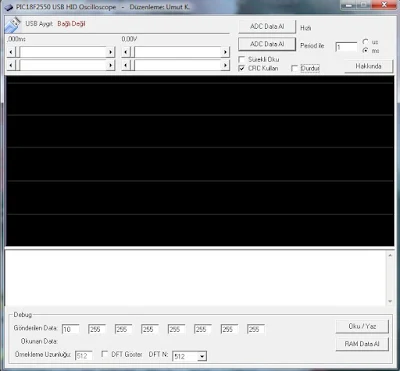The image size is (400, 371).
Task: Click right arrow of lower 0.00V scrollbar
Action: click(225, 65)
